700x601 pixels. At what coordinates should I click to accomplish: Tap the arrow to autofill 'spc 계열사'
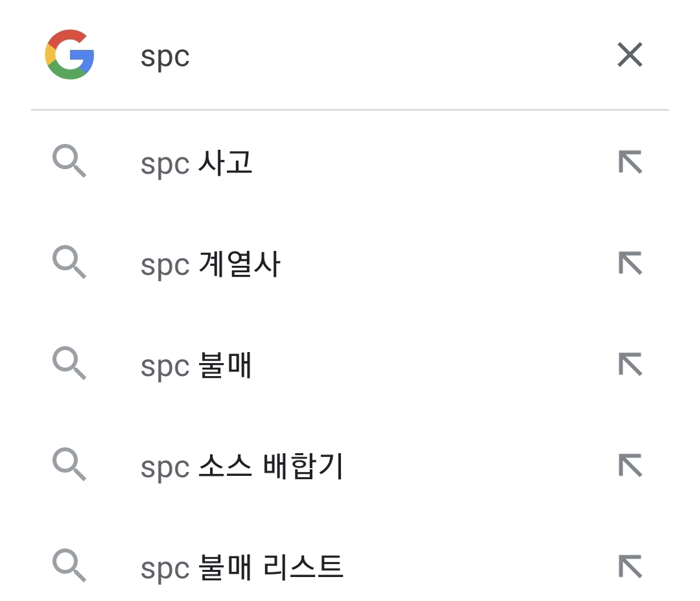629,263
